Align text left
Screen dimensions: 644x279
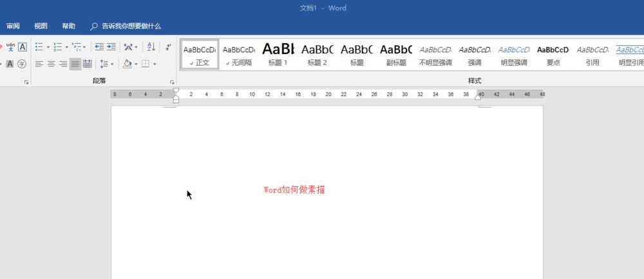(39, 64)
